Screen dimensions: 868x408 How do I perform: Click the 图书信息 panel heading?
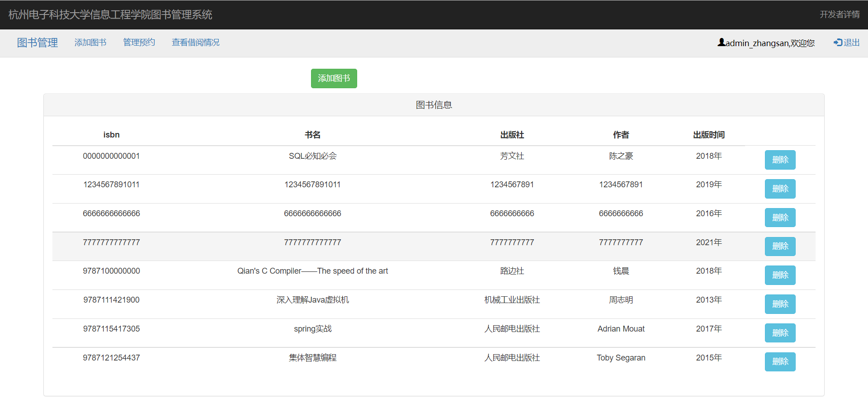coord(434,105)
